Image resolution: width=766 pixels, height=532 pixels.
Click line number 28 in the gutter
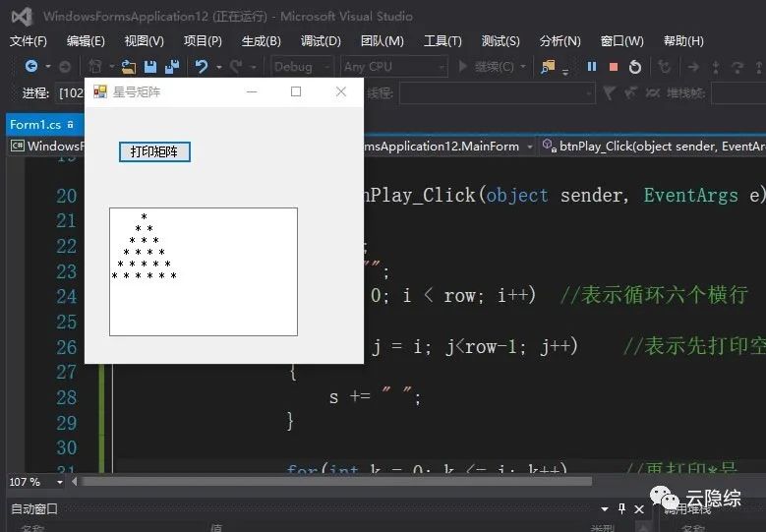pos(67,397)
